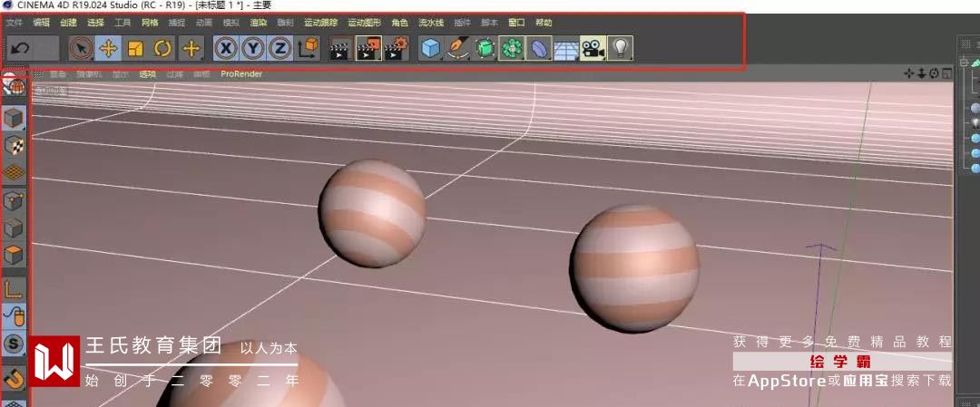Viewport: 980px width, 407px height.
Task: Open the 帮助 menu
Action: 544,23
